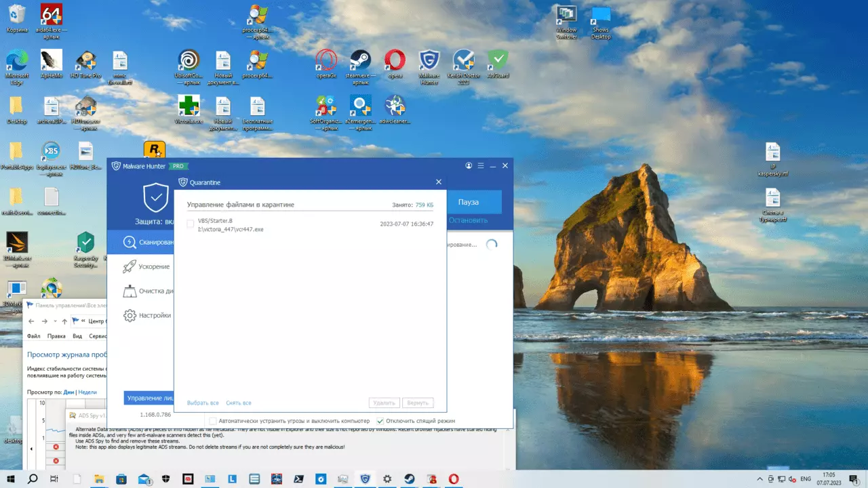This screenshot has width=868, height=488.
Task: Open Task View on taskbar
Action: coord(54,479)
